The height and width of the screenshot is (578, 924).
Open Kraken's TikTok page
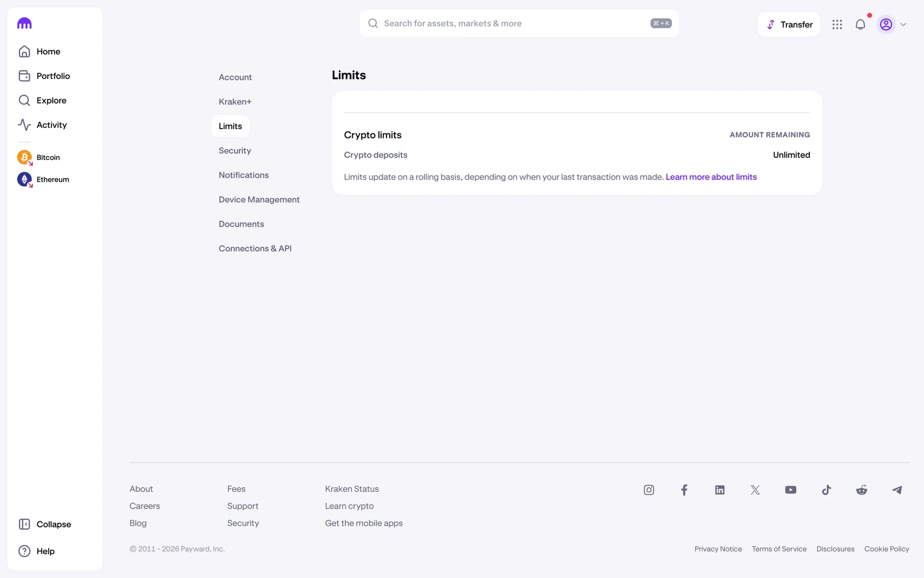[826, 490]
